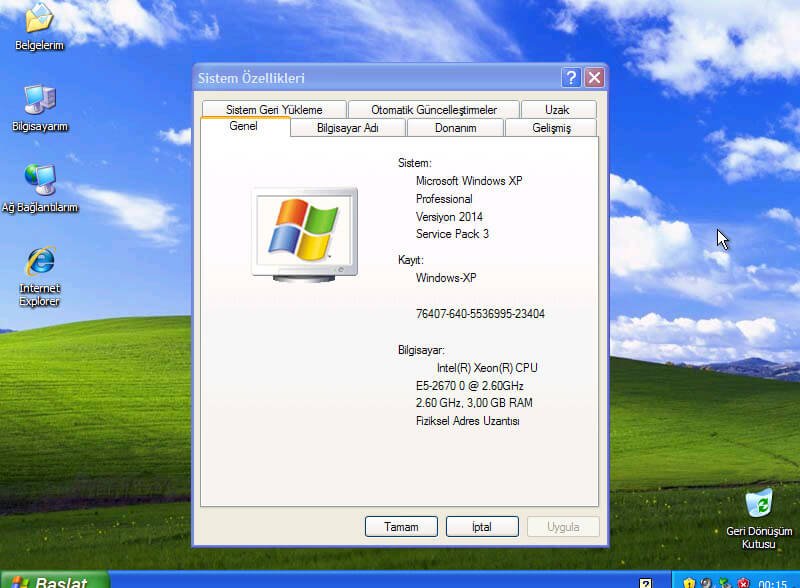Click the grey round tray icon
The width and height of the screenshot is (800, 588).
coord(707,583)
